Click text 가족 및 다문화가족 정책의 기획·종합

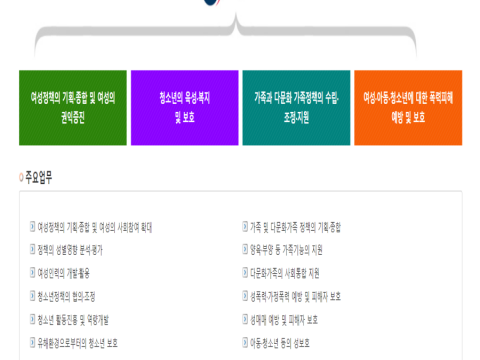(x=295, y=227)
